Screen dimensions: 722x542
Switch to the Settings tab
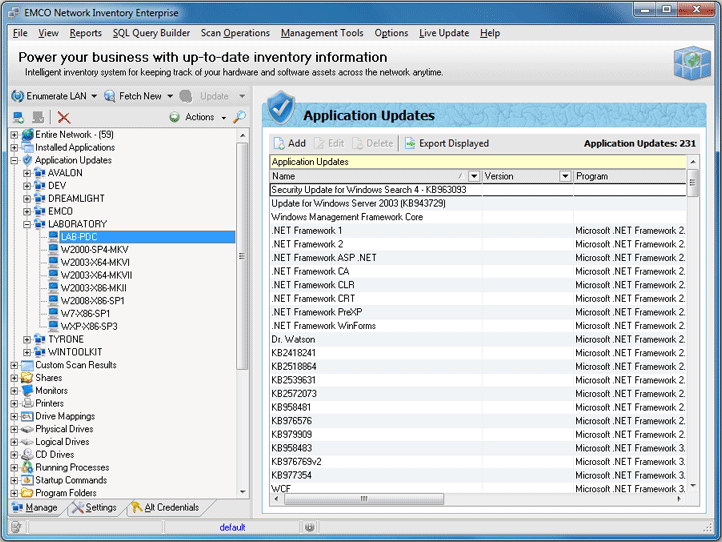[94, 507]
